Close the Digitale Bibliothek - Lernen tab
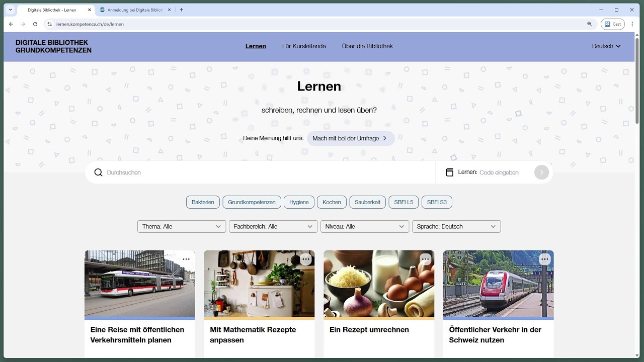644x362 pixels. click(x=90, y=10)
